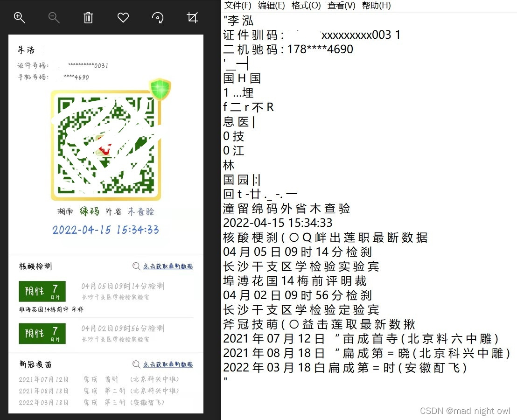
Task: Click the Notepad line ending in 178****4690
Action: pos(288,49)
